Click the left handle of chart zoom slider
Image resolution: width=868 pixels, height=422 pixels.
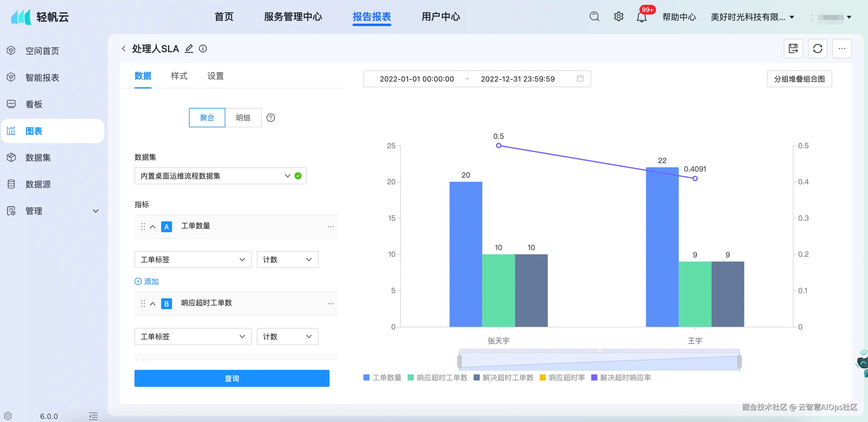point(459,362)
